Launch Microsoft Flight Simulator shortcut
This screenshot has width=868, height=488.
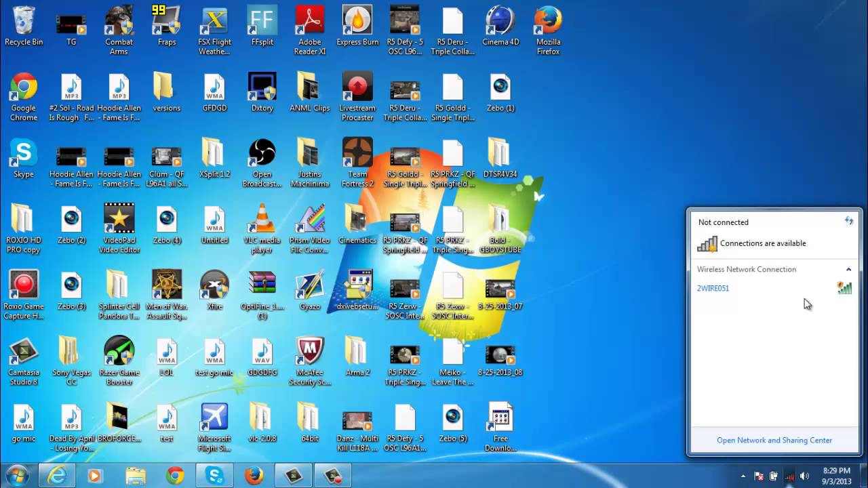pyautogui.click(x=214, y=427)
